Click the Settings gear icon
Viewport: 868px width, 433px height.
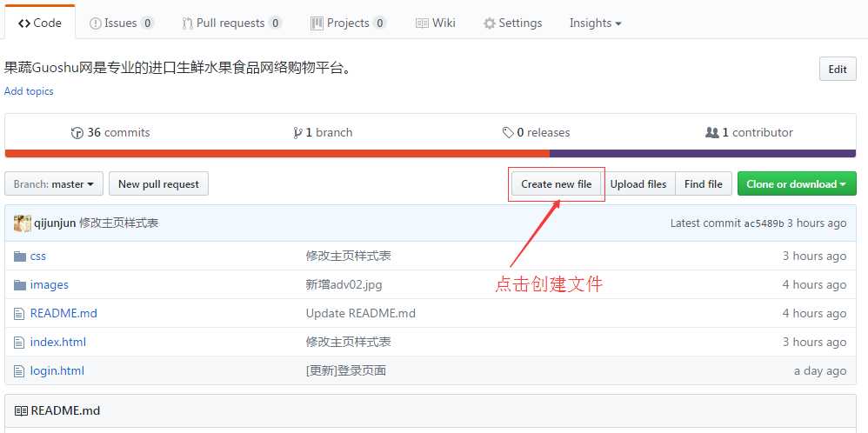click(490, 23)
